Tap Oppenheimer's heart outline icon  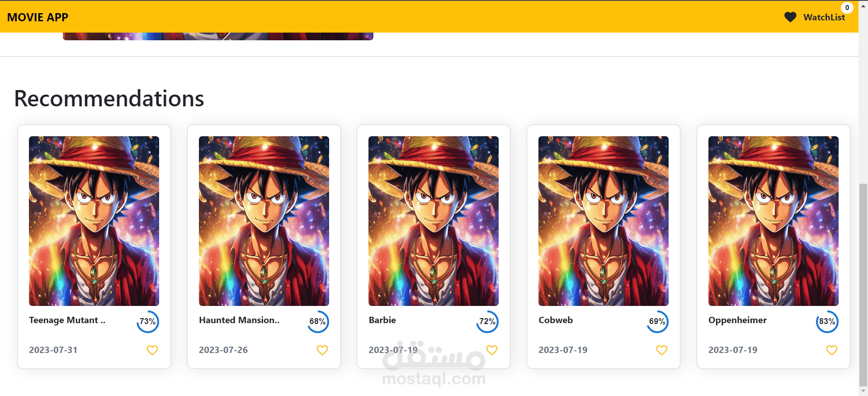(x=832, y=350)
